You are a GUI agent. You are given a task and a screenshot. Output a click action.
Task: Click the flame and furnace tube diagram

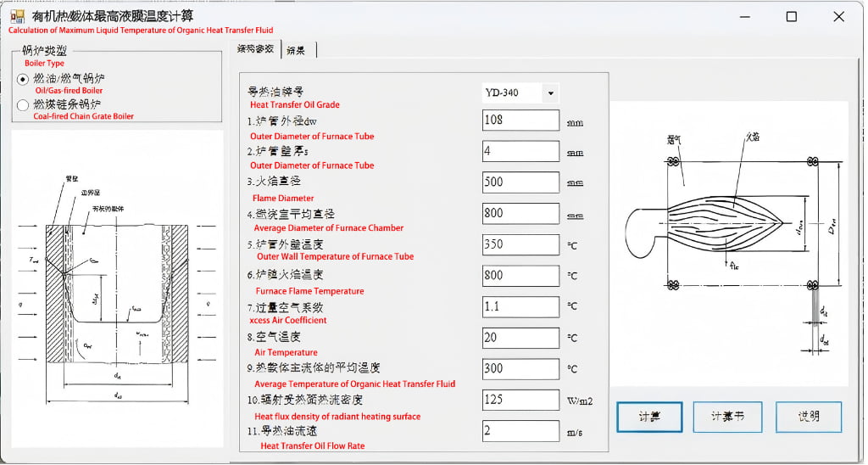coord(728,244)
